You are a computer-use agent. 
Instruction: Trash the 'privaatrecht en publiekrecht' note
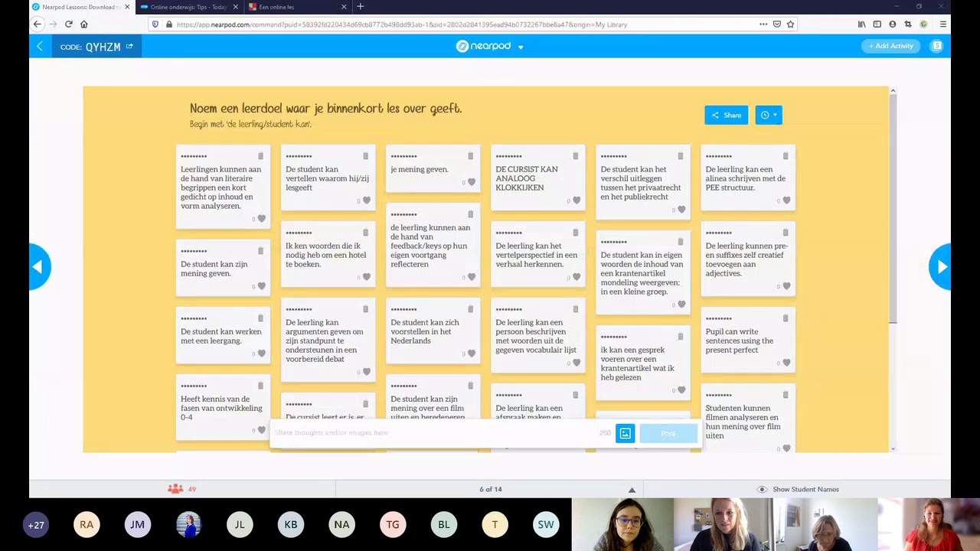click(681, 156)
